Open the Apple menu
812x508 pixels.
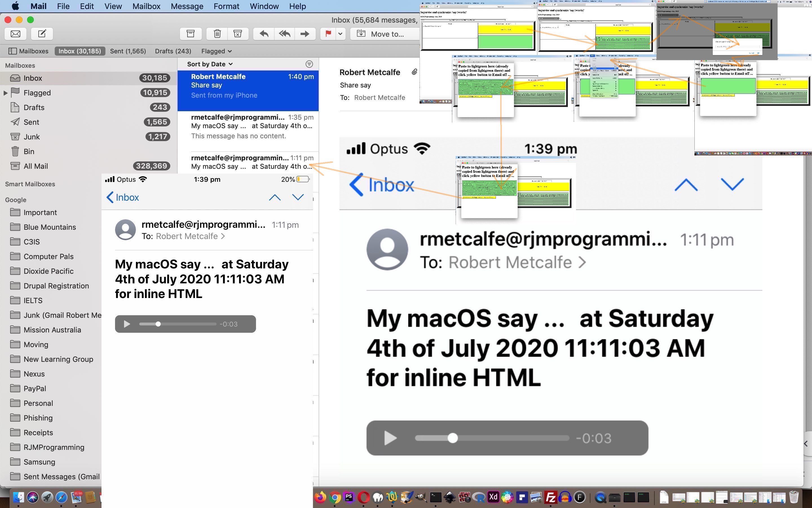point(15,6)
